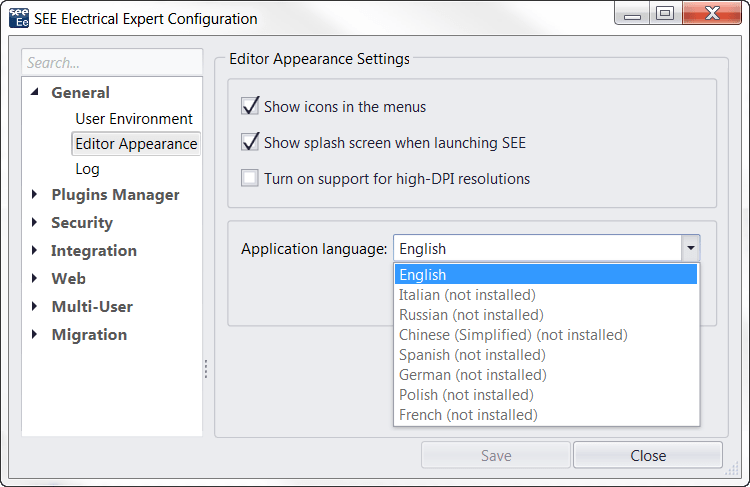The height and width of the screenshot is (487, 750).
Task: Expand the Web section arrow
Action: click(36, 279)
